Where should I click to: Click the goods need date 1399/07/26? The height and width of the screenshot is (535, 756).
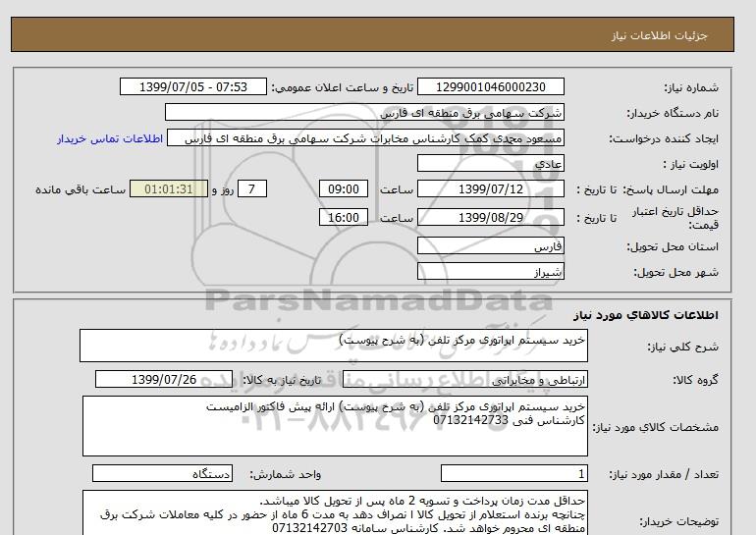pyautogui.click(x=164, y=379)
